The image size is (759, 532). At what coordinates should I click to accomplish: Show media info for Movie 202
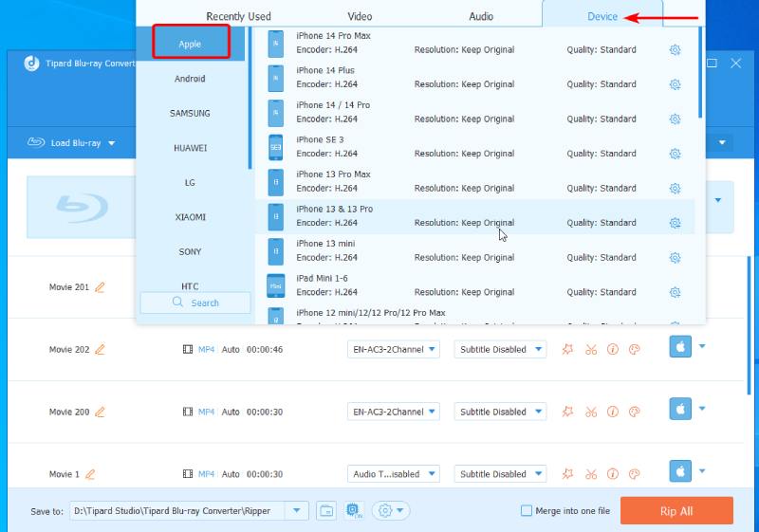(612, 349)
